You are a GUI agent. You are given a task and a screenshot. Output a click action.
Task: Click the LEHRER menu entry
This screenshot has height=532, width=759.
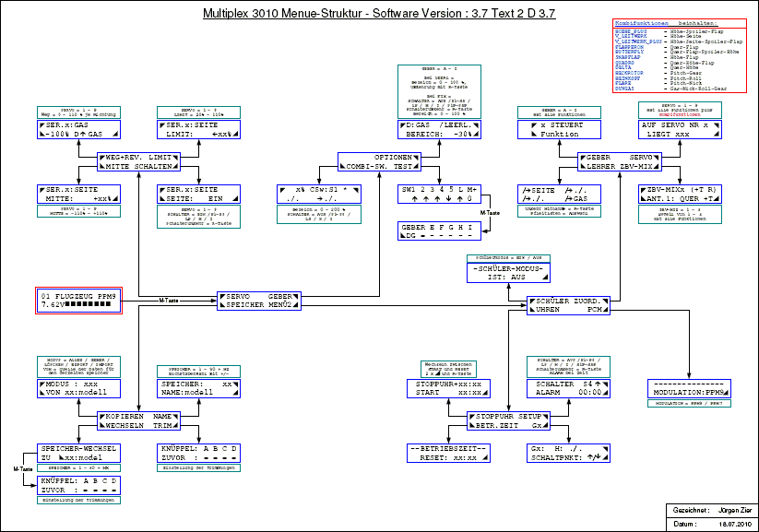pos(600,167)
